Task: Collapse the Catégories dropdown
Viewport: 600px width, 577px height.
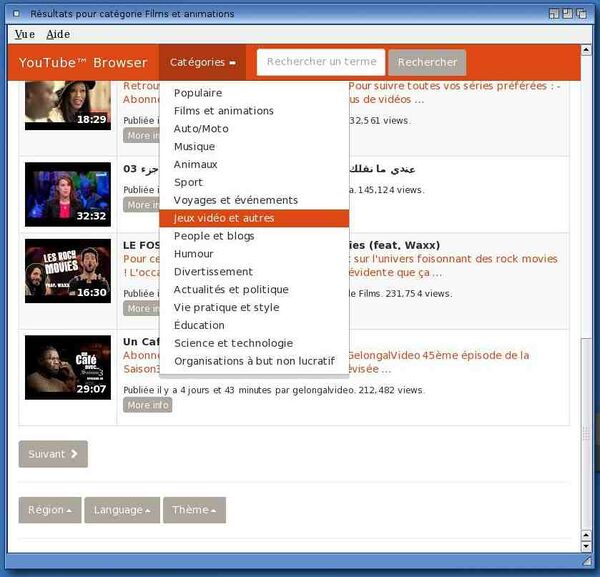Action: coord(203,62)
